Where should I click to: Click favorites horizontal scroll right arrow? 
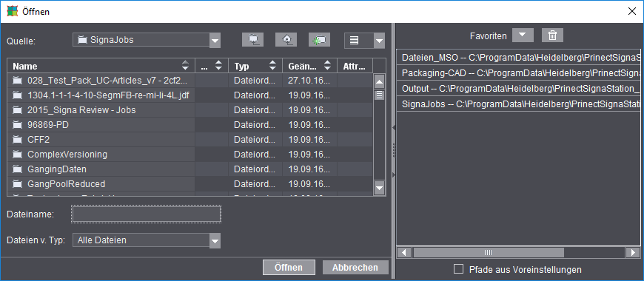tap(632, 252)
